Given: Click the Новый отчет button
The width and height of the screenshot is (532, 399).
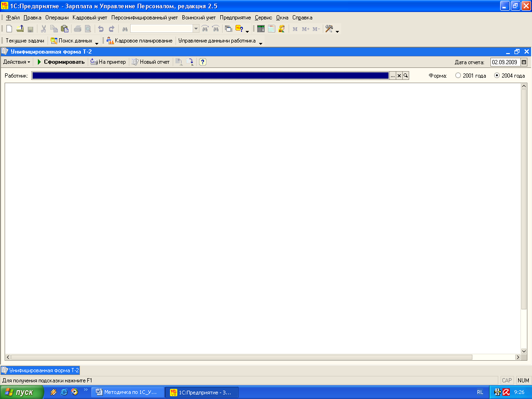Looking at the screenshot, I should (151, 62).
